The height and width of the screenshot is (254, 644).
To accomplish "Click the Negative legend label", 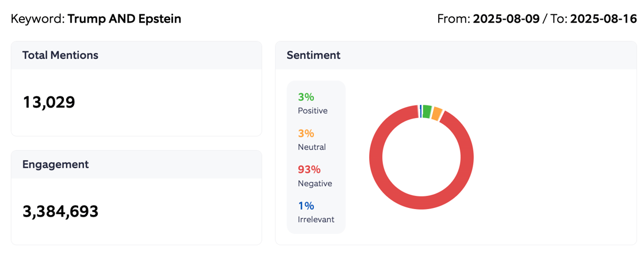I will [x=315, y=183].
